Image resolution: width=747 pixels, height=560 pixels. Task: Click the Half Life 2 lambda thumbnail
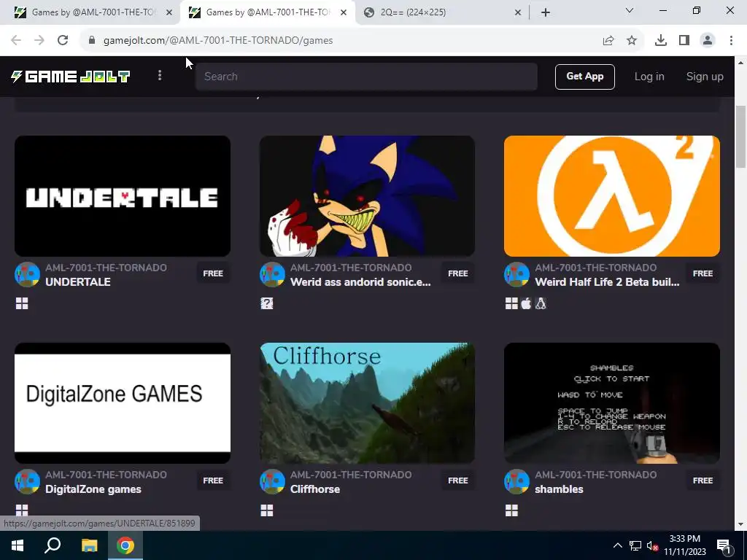612,196
